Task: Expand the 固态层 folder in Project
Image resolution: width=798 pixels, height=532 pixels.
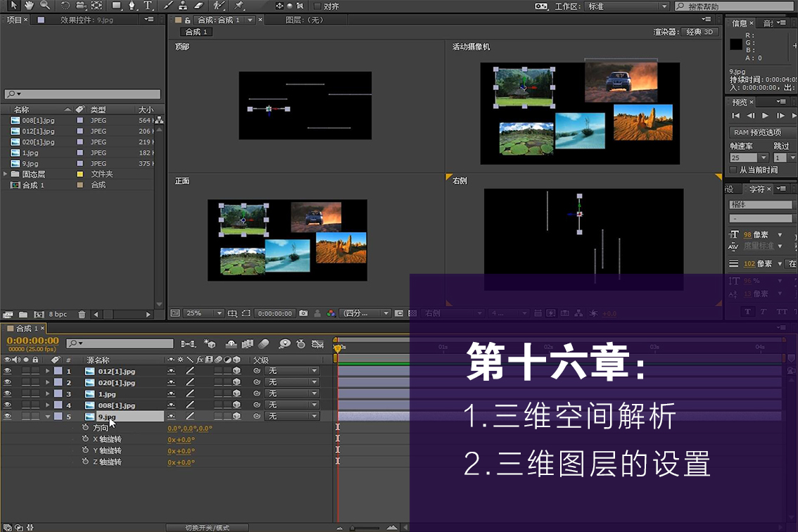Action: pyautogui.click(x=6, y=174)
